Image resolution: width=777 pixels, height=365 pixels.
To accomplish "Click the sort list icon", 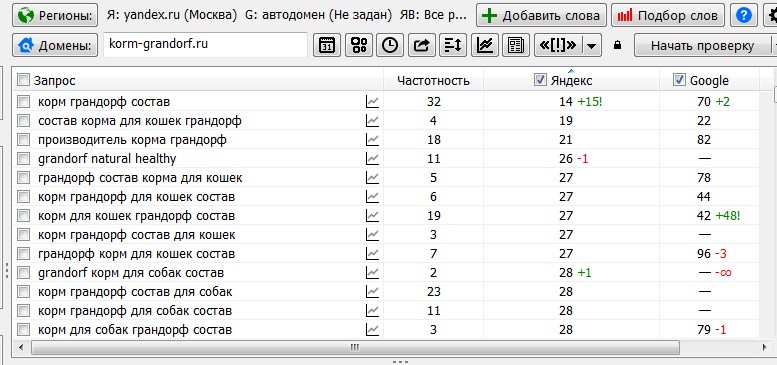I will coord(453,46).
